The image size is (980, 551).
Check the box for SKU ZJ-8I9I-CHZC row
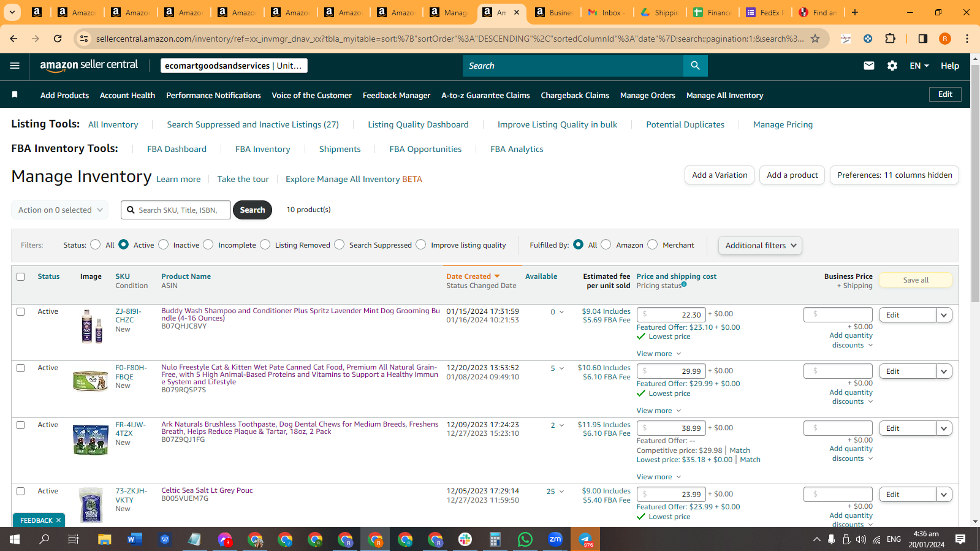(21, 311)
